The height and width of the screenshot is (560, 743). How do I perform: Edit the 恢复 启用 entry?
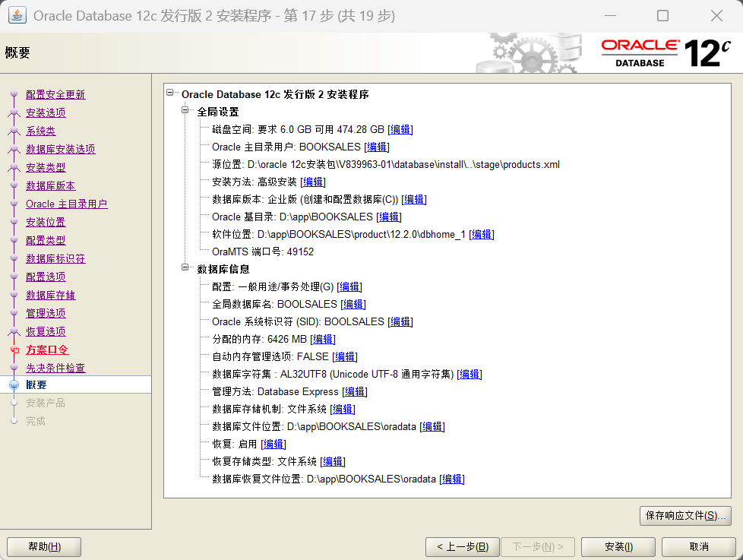point(273,445)
